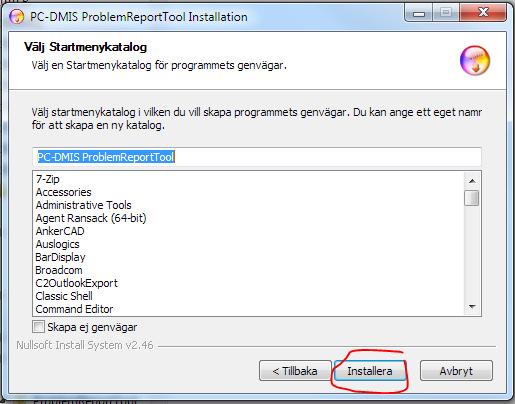
Task: Minimize the installation window
Action: click(419, 13)
